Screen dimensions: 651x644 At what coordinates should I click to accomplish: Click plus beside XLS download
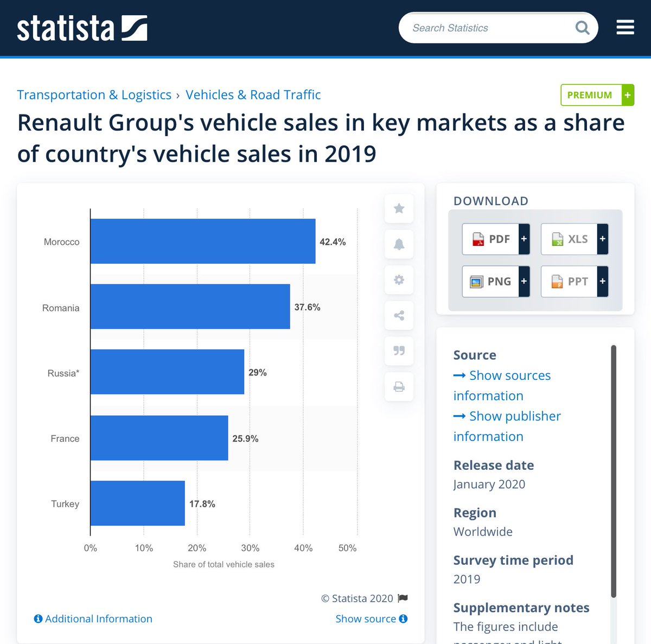[x=603, y=239]
